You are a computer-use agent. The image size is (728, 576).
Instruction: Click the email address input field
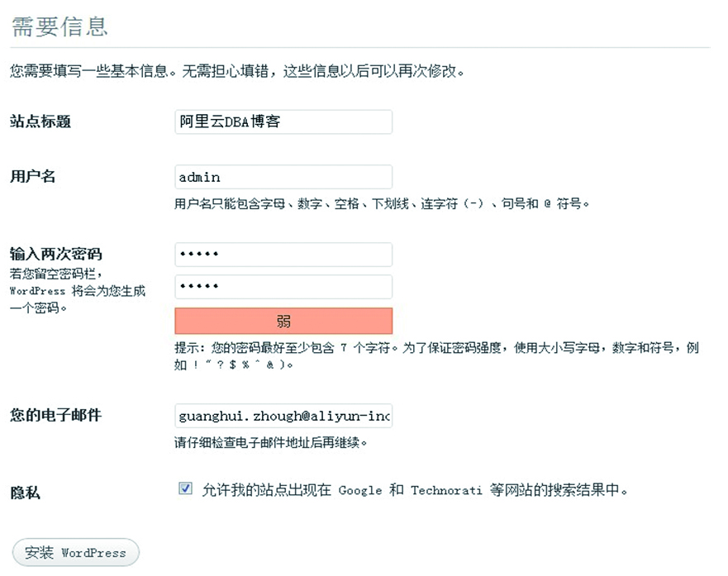[283, 415]
